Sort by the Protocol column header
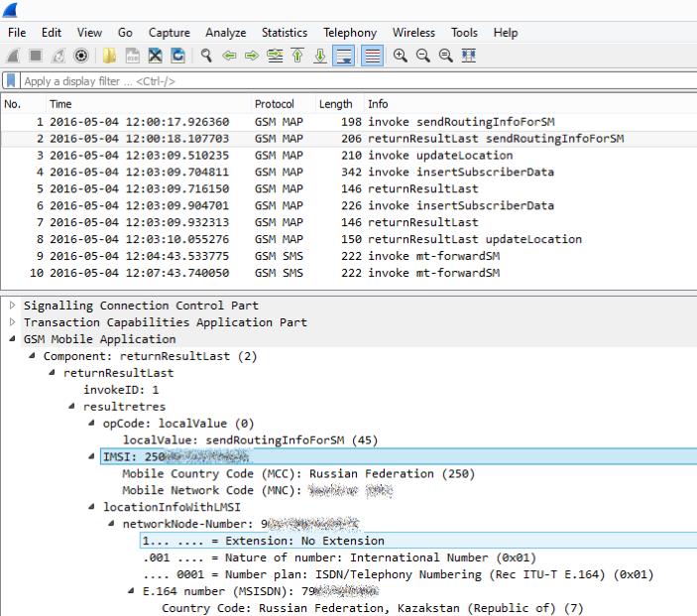Image resolution: width=697 pixels, height=616 pixels. click(x=275, y=104)
